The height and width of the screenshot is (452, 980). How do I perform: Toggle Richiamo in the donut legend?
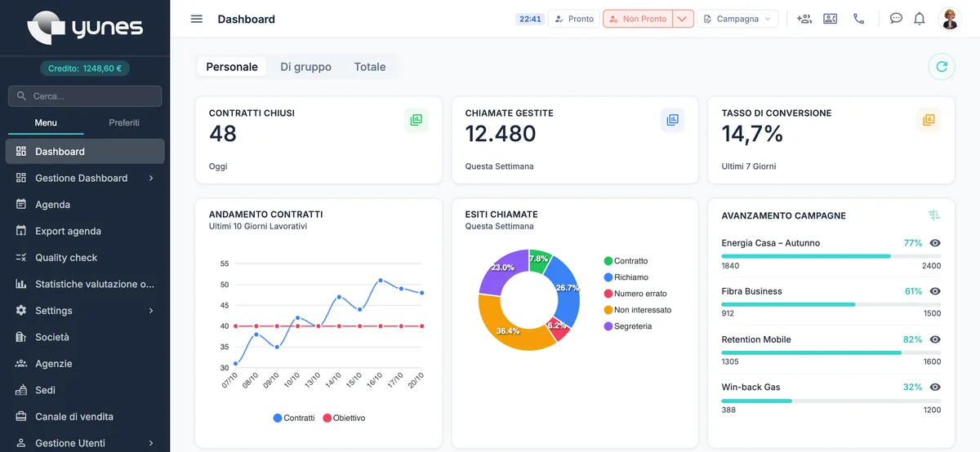[626, 277]
